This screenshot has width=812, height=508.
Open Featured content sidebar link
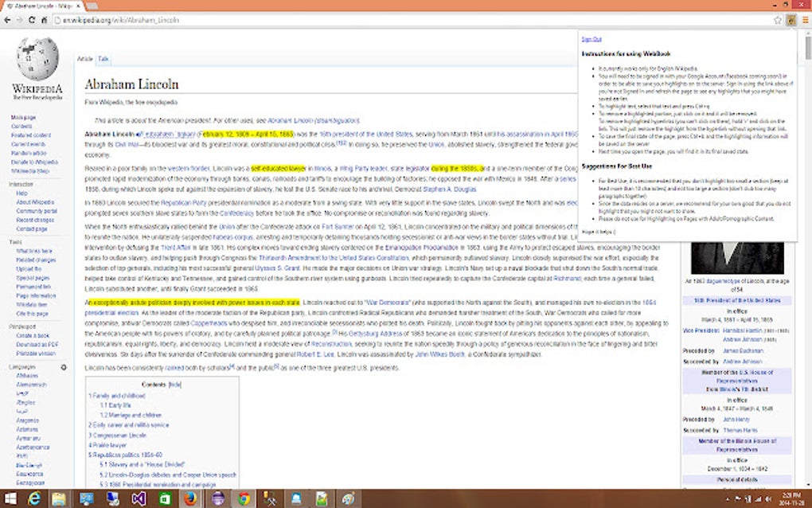click(31, 135)
